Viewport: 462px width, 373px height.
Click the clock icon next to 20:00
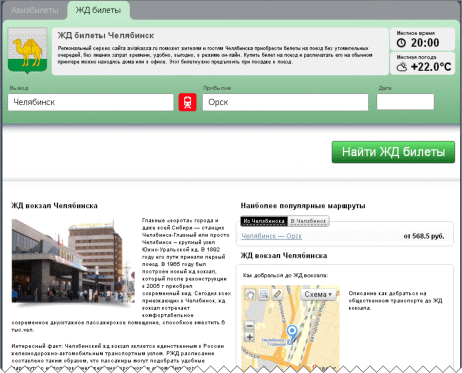point(401,43)
